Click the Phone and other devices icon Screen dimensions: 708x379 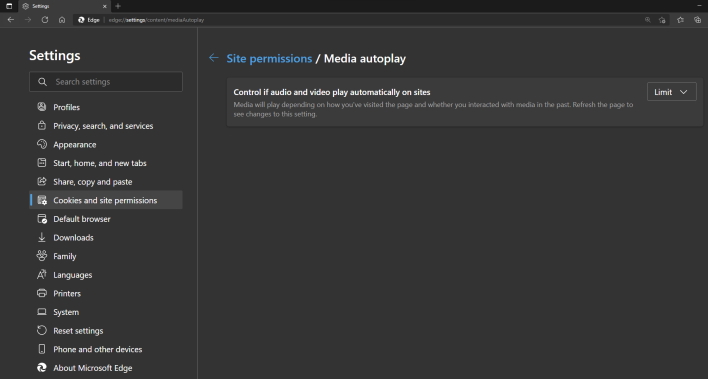42,349
